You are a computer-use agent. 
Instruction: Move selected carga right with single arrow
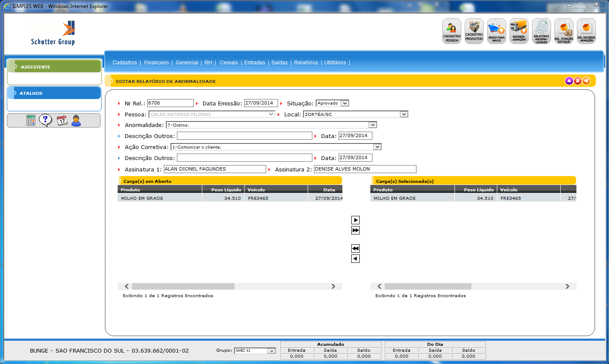coord(355,220)
